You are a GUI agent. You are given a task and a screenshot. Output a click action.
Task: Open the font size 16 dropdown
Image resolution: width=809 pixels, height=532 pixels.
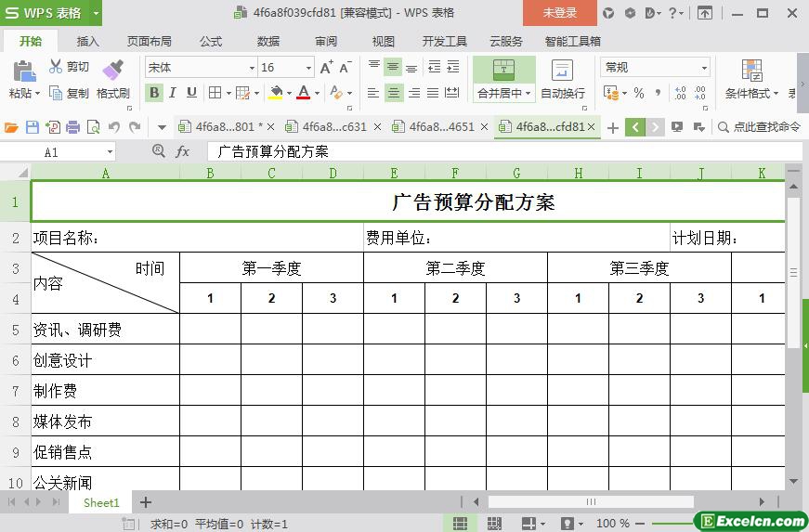coord(308,68)
